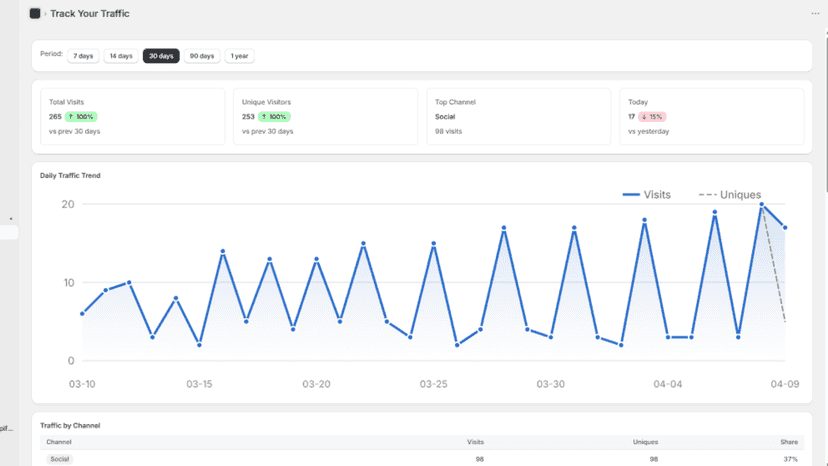Image resolution: width=828 pixels, height=466 pixels.
Task: Click the Total Visits 100% increase badge
Action: pyautogui.click(x=81, y=117)
